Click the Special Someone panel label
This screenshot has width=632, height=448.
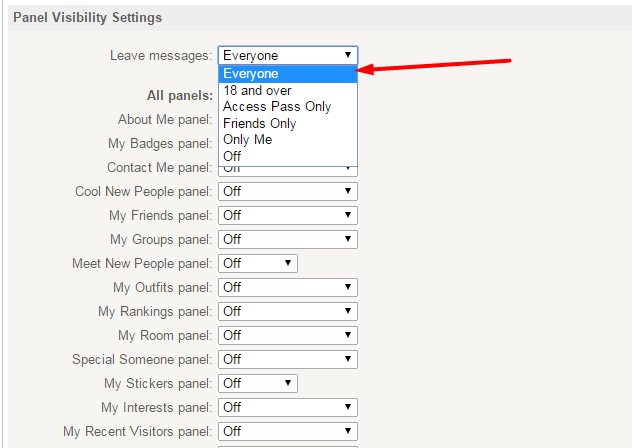tap(142, 360)
